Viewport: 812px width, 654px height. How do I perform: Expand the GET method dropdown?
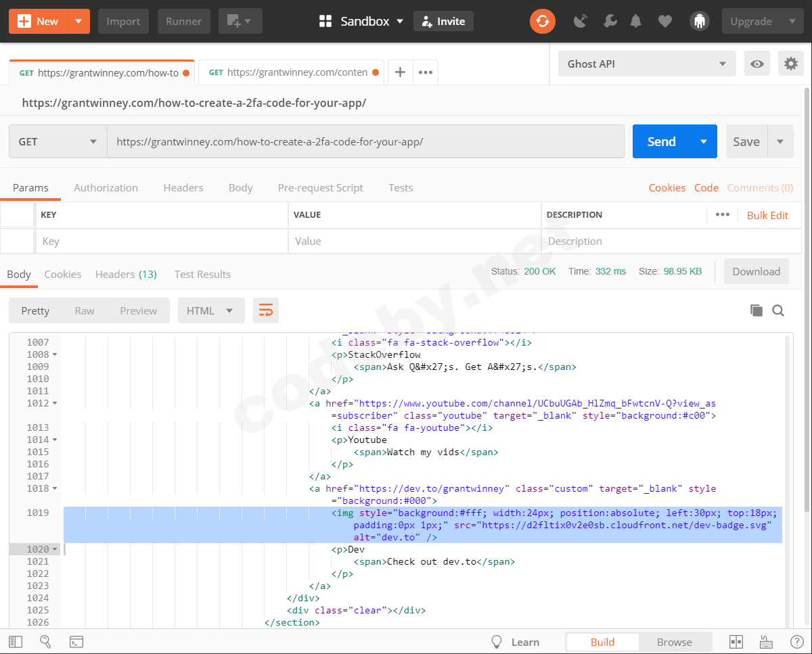coord(58,142)
